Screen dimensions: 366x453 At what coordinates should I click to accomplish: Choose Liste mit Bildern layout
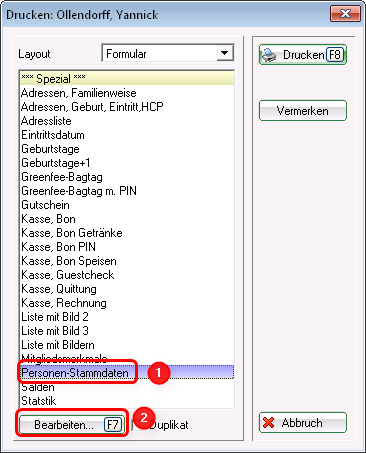[127, 345]
